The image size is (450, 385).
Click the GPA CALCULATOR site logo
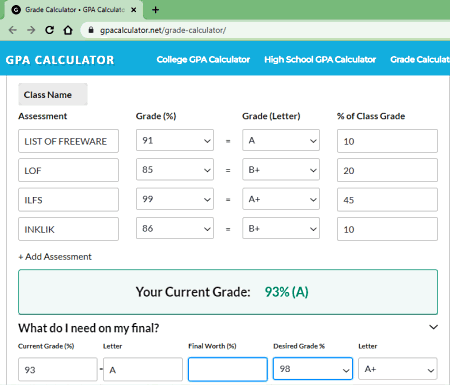(60, 60)
